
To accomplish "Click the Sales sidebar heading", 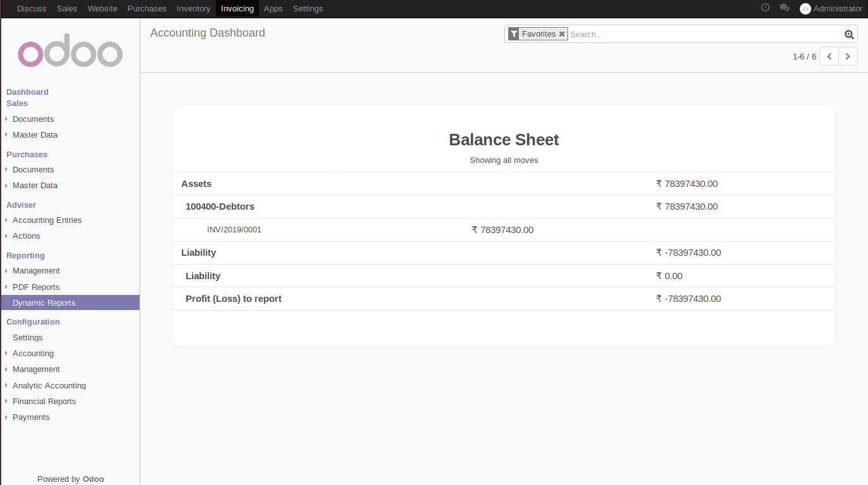I will click(17, 104).
